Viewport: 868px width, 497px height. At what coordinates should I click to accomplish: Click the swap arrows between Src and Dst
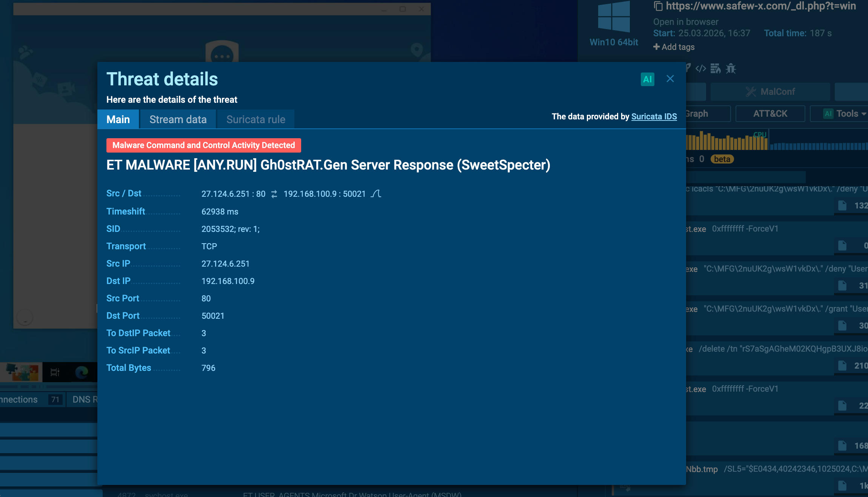pos(274,194)
